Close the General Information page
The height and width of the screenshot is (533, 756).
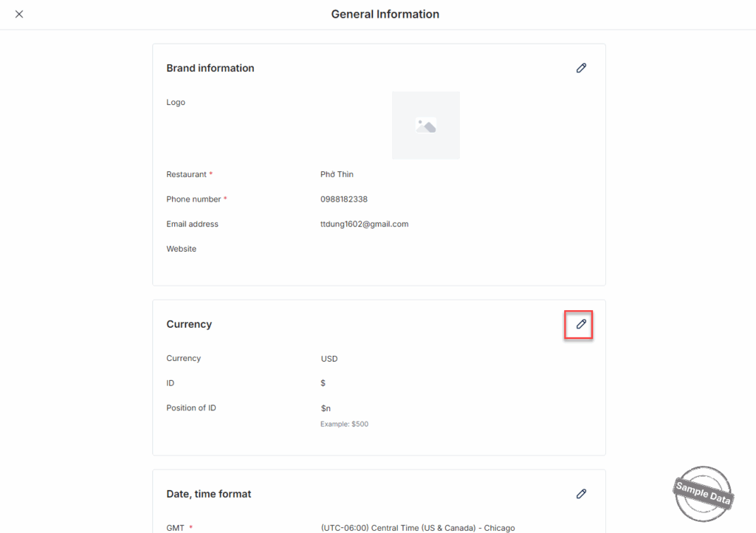point(19,14)
